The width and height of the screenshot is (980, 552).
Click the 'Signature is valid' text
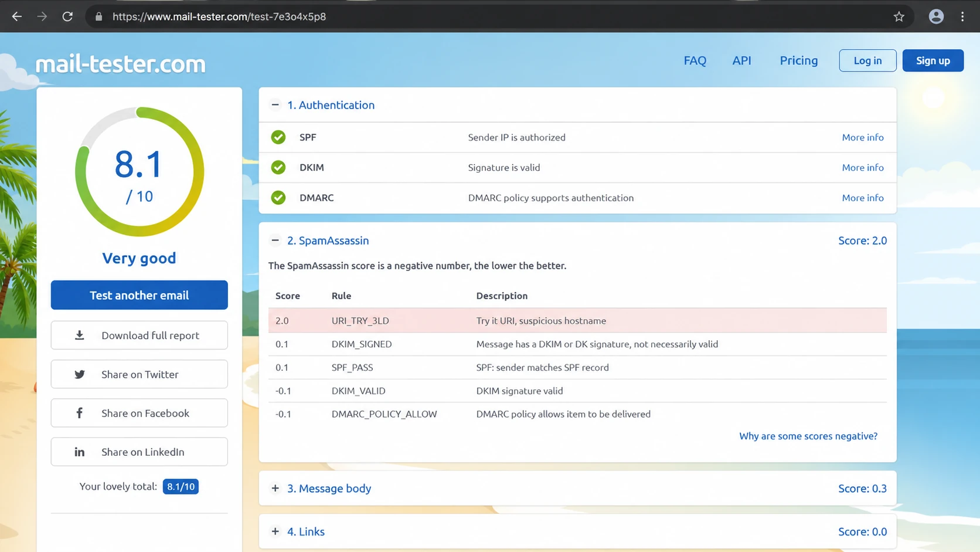pyautogui.click(x=504, y=167)
